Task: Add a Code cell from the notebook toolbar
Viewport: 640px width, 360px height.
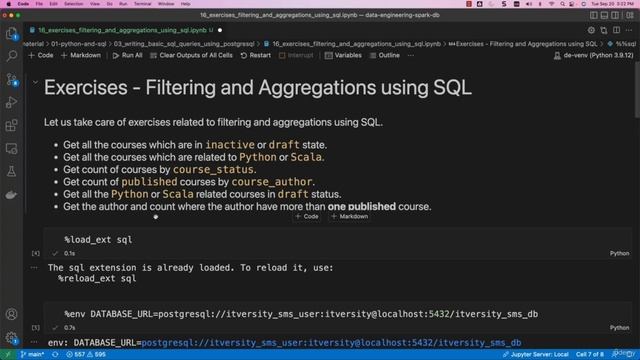Action: coord(41,56)
